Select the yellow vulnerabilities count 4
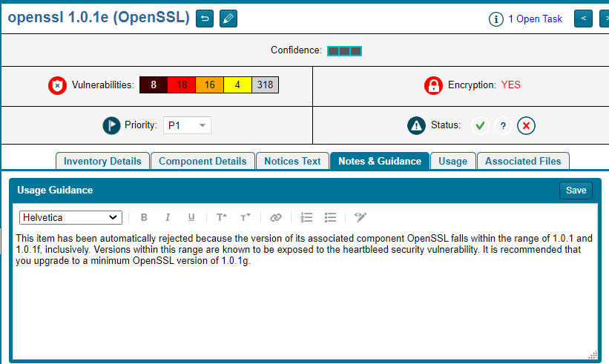609x364 pixels. pos(237,85)
